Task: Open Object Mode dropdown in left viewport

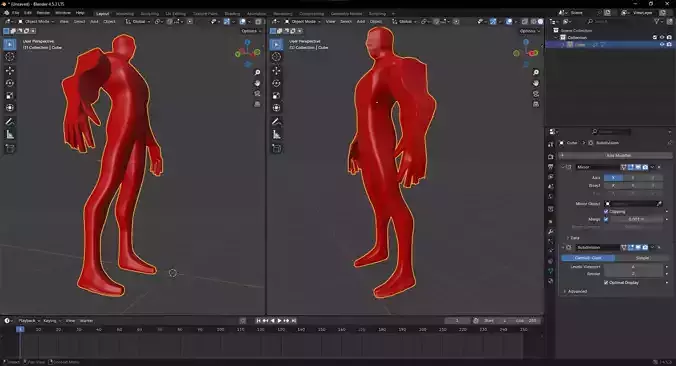Action: tap(36, 22)
